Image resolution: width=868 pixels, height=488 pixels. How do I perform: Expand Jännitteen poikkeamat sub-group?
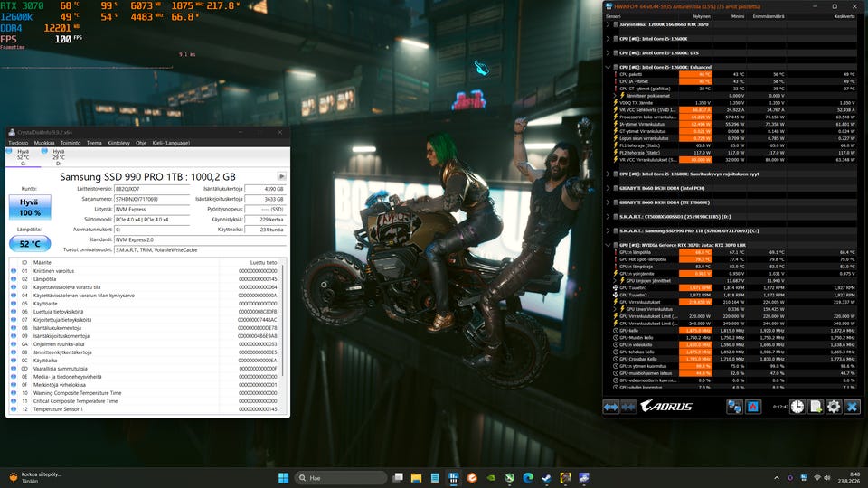(x=615, y=95)
